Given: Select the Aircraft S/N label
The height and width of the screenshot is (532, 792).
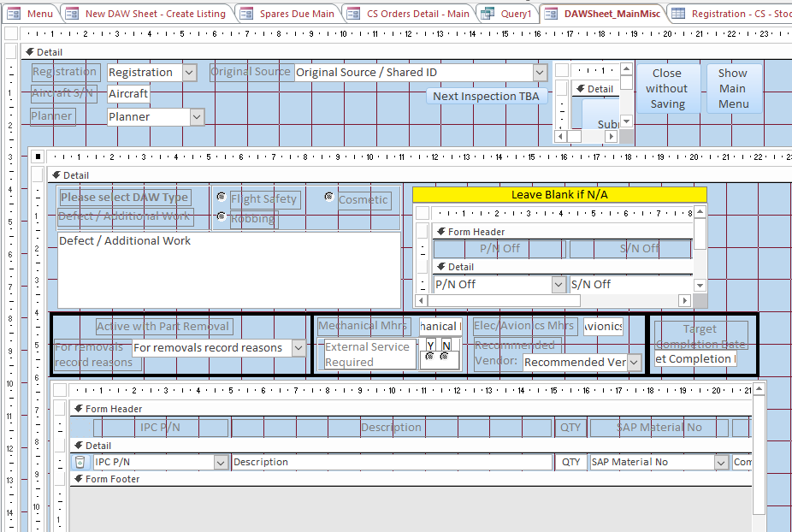Looking at the screenshot, I should [63, 93].
